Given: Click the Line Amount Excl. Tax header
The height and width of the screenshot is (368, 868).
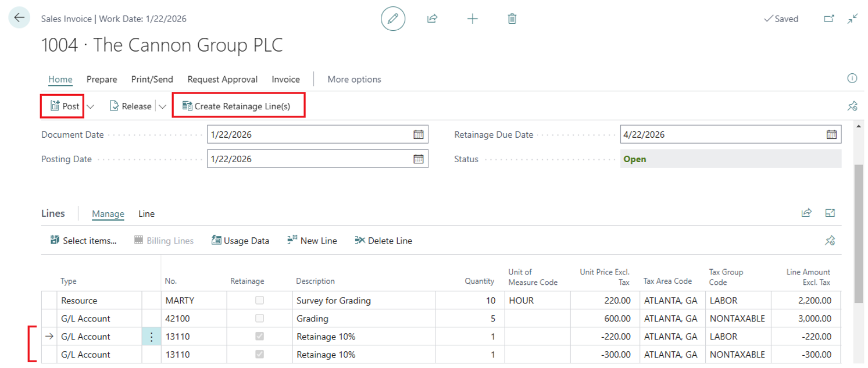Looking at the screenshot, I should tap(808, 277).
